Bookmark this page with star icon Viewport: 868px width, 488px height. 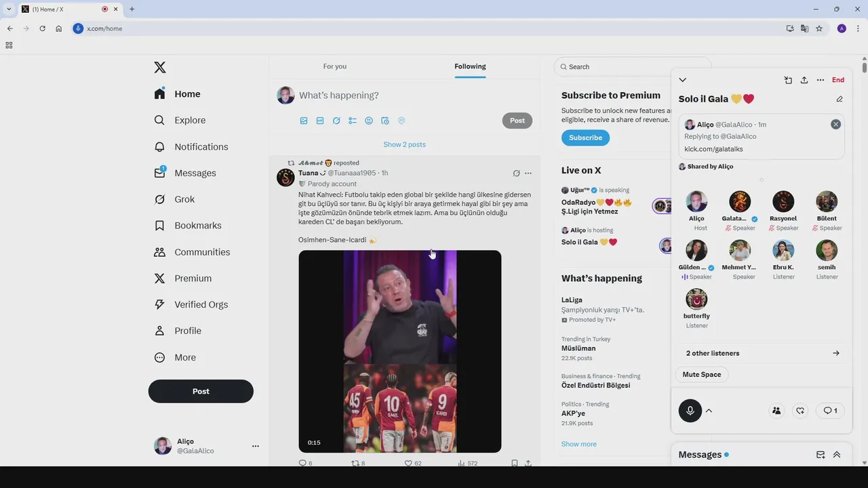(819, 28)
